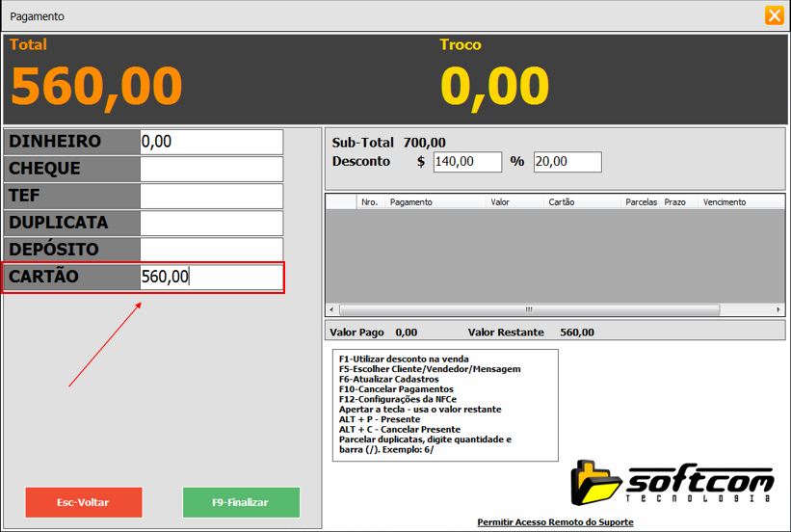Click the Parcelas column header

[x=641, y=202]
